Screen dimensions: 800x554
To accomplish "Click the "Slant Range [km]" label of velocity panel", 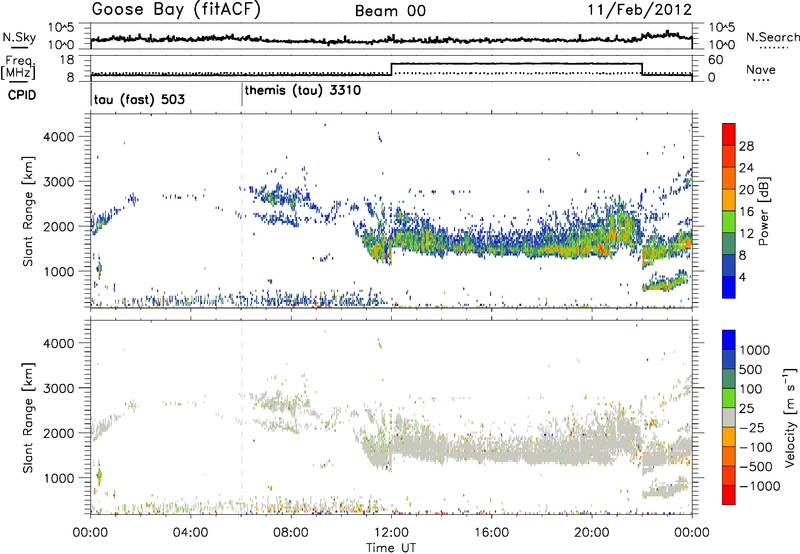I will 28,418.
